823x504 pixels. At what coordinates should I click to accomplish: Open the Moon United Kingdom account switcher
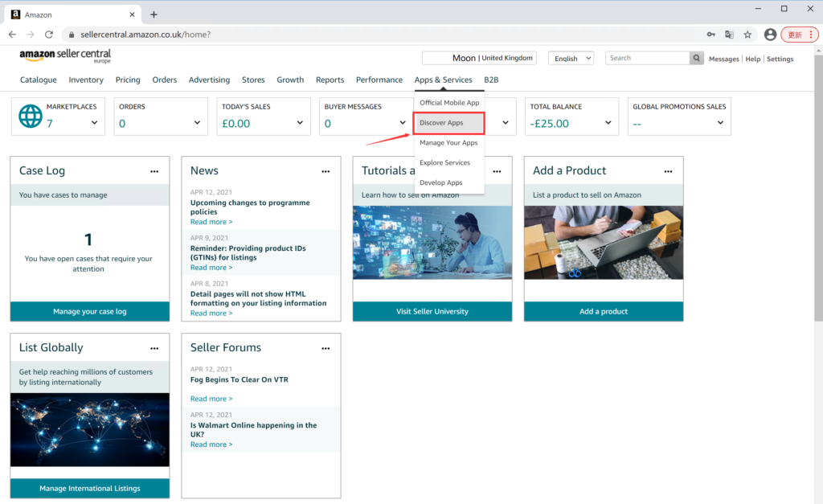(479, 58)
